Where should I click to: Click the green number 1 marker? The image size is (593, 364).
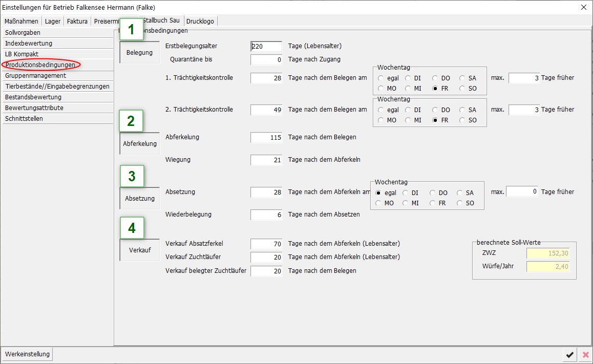132,30
